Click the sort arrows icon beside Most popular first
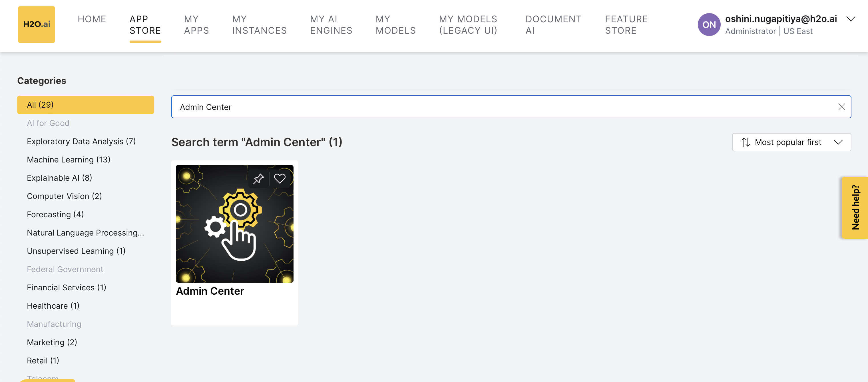 click(745, 142)
